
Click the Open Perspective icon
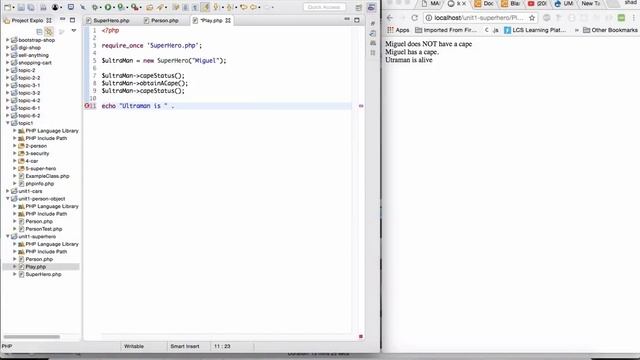[358, 7]
